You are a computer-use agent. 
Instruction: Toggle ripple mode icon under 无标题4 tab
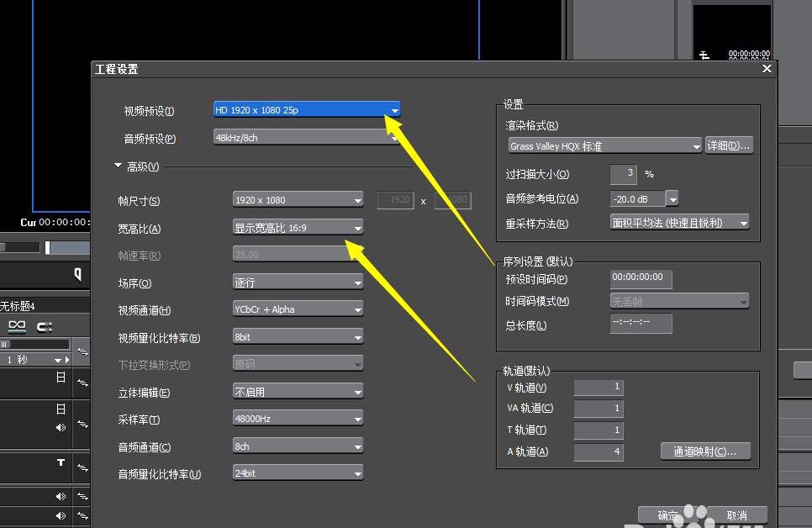[x=17, y=326]
